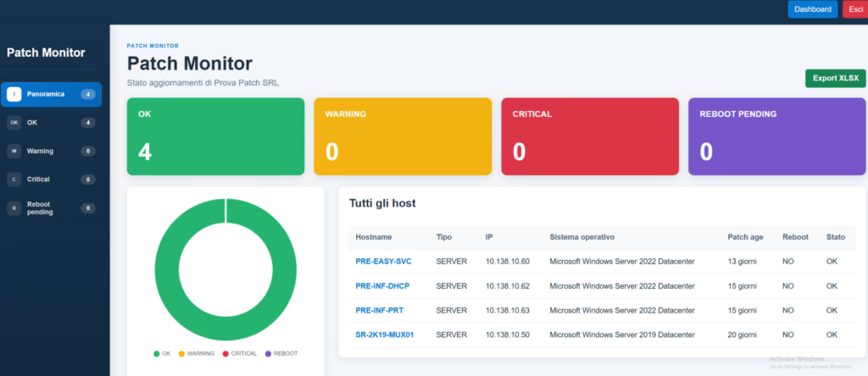Click the yellow WARNING summary card

[403, 136]
